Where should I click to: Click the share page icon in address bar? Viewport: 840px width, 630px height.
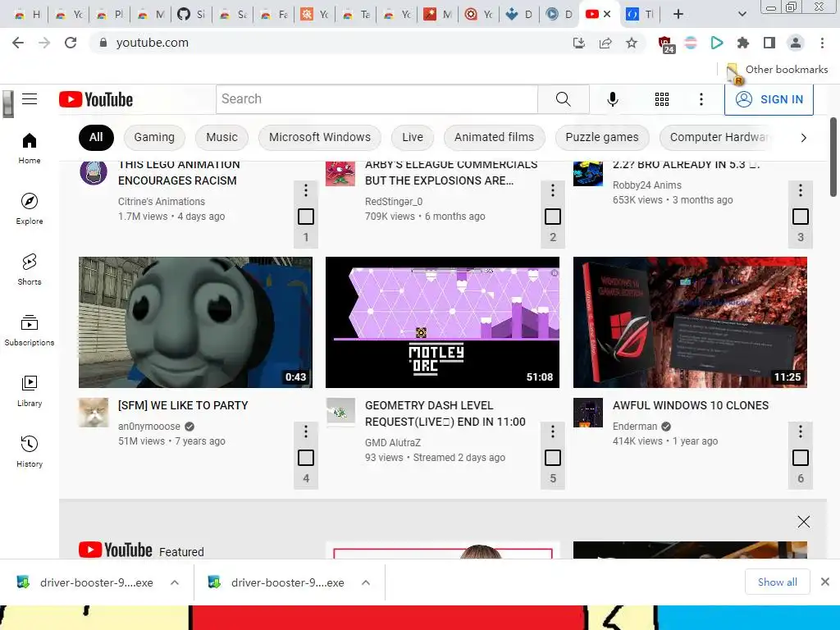pyautogui.click(x=605, y=43)
